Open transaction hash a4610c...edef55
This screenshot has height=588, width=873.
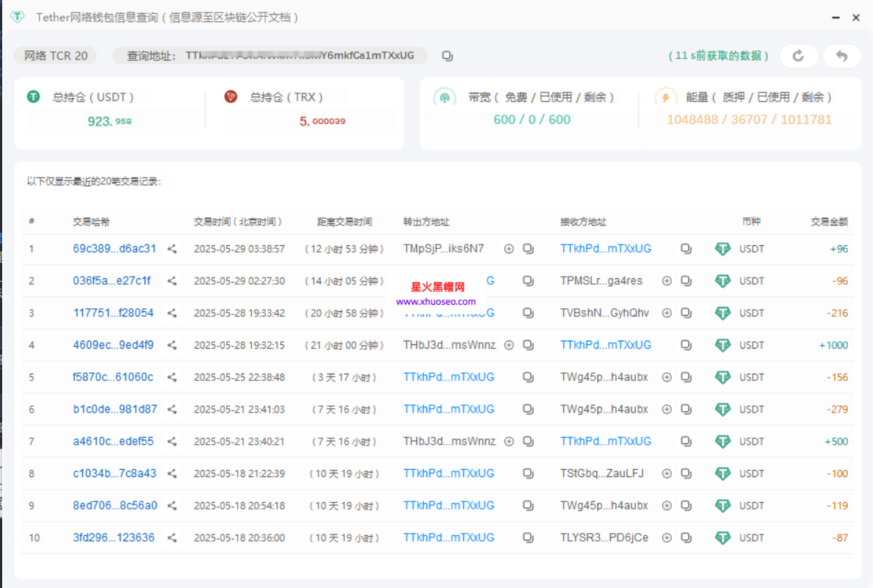114,442
